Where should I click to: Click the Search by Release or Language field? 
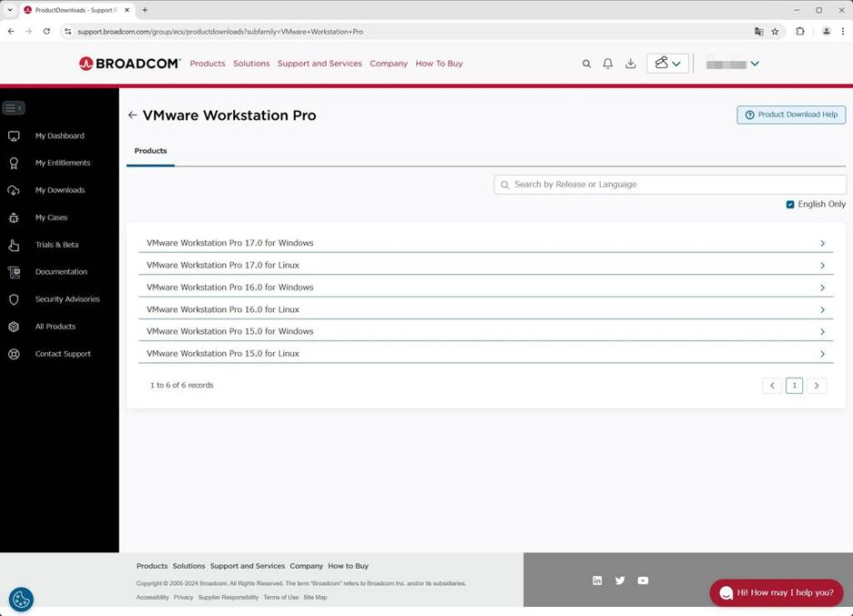(669, 184)
